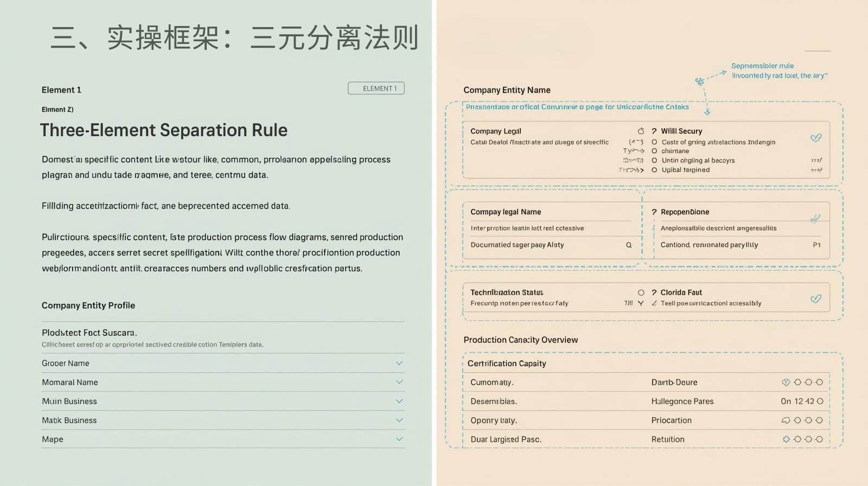Click the gear status icon in Duar Largised row
The width and height of the screenshot is (868, 486).
786,439
